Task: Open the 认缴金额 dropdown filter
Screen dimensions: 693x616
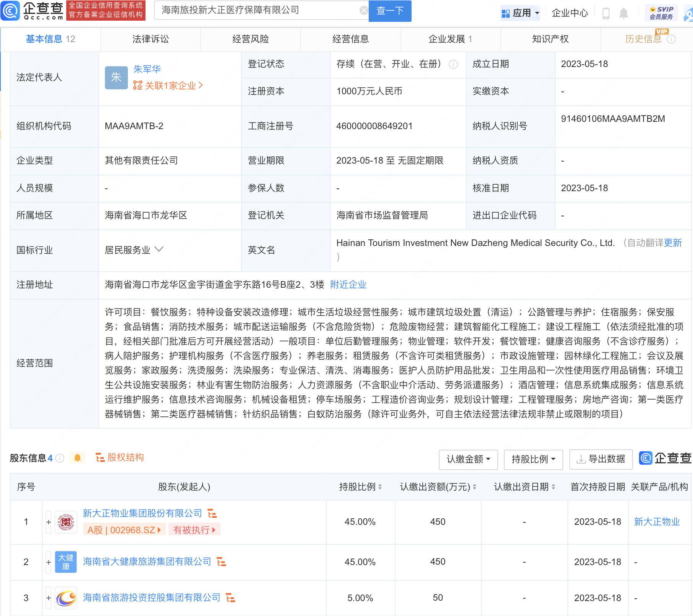Action: point(468,459)
